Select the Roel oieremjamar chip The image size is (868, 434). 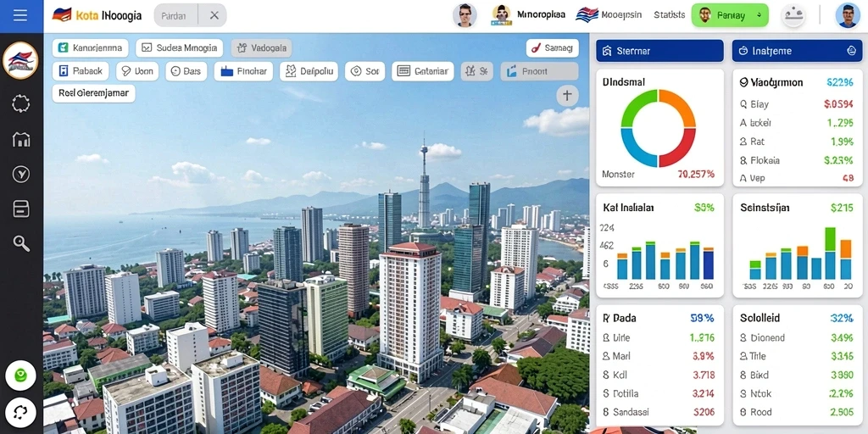pyautogui.click(x=93, y=93)
